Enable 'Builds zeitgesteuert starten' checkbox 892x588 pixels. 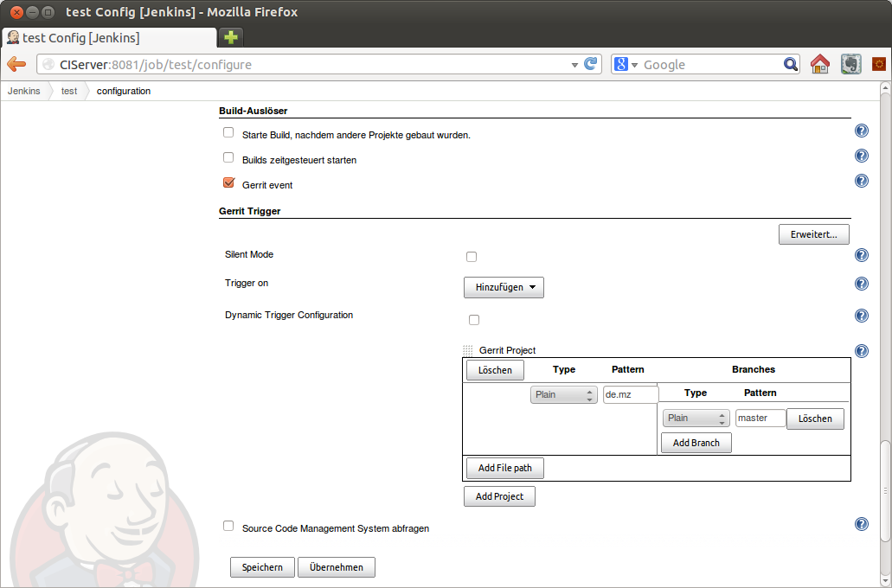pos(228,157)
